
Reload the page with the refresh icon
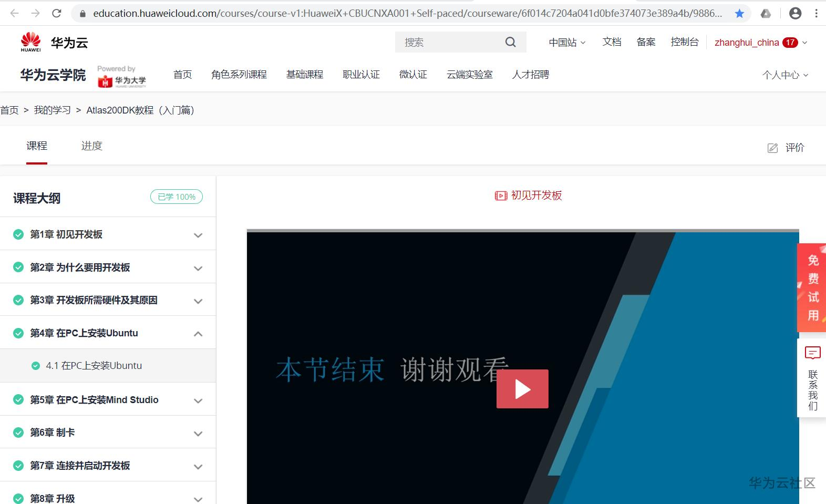click(x=57, y=14)
